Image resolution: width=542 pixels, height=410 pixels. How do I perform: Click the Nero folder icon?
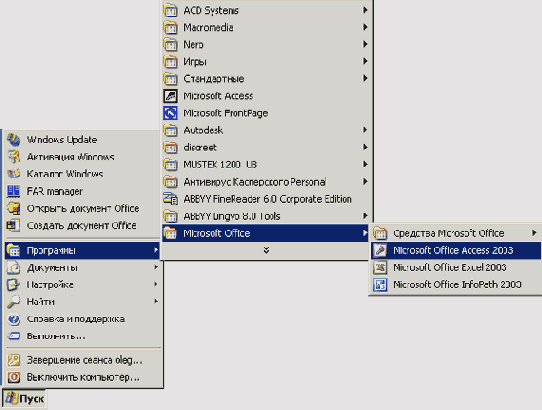[x=170, y=45]
